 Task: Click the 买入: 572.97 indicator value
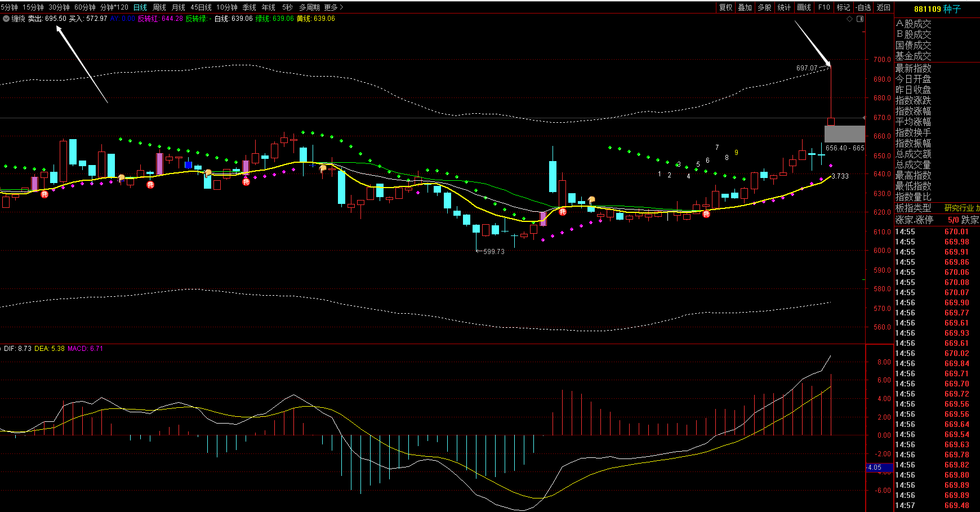click(x=88, y=19)
